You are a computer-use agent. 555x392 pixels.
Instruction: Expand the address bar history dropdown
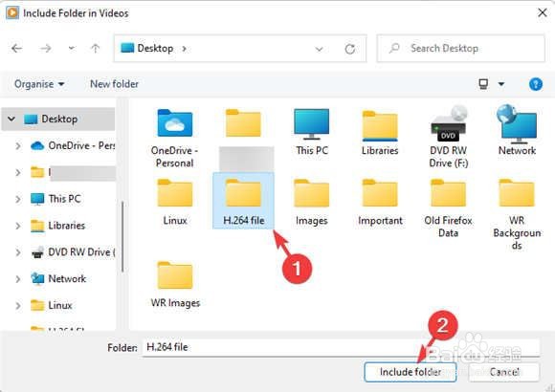pos(320,49)
